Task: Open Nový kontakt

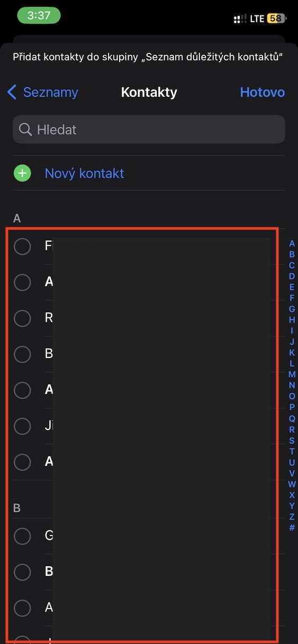Action: [84, 173]
